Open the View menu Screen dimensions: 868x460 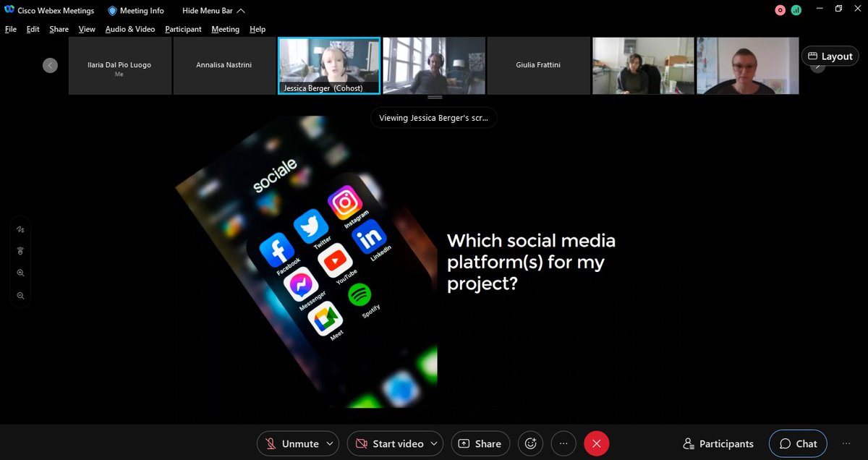point(87,29)
